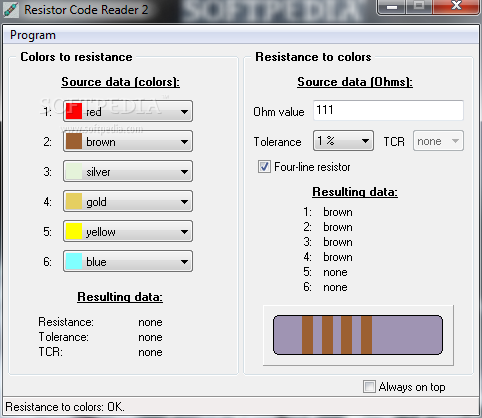Enable the Always on top checkbox
Image resolution: width=482 pixels, height=418 pixels.
click(x=369, y=387)
